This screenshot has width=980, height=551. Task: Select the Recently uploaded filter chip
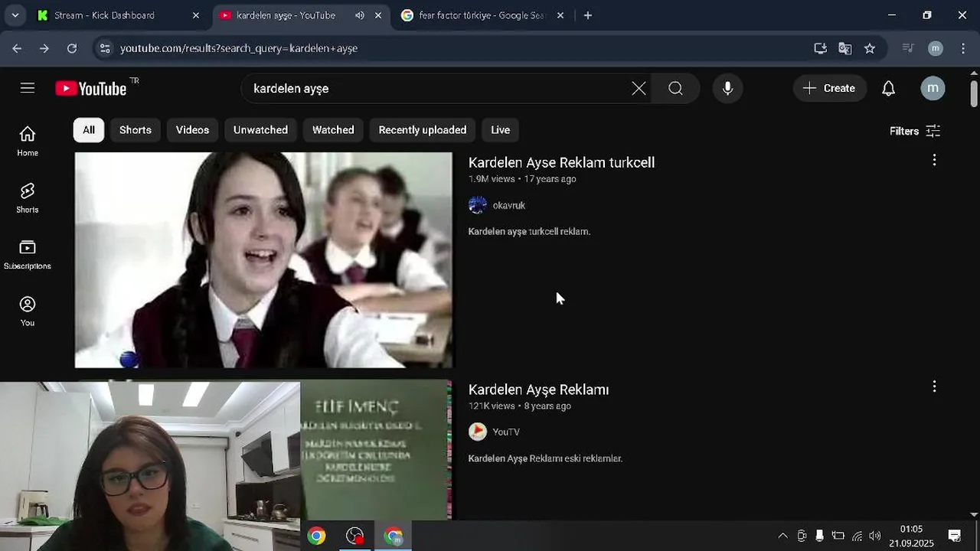coord(423,130)
